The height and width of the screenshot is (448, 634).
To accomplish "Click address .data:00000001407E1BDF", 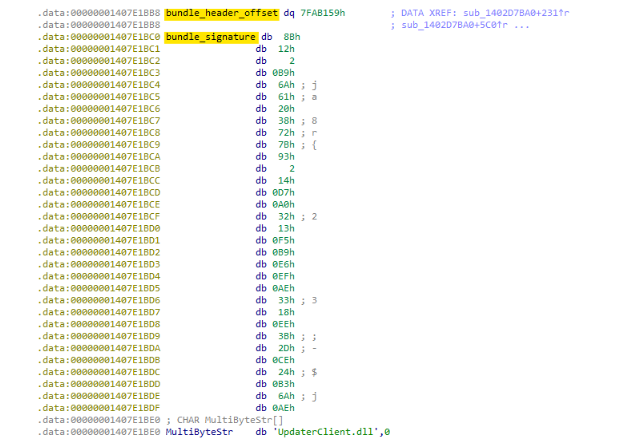I will pyautogui.click(x=99, y=407).
